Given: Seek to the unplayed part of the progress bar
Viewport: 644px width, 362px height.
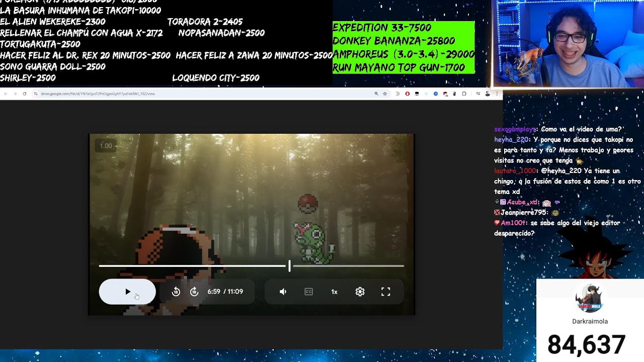Looking at the screenshot, I should [348, 266].
